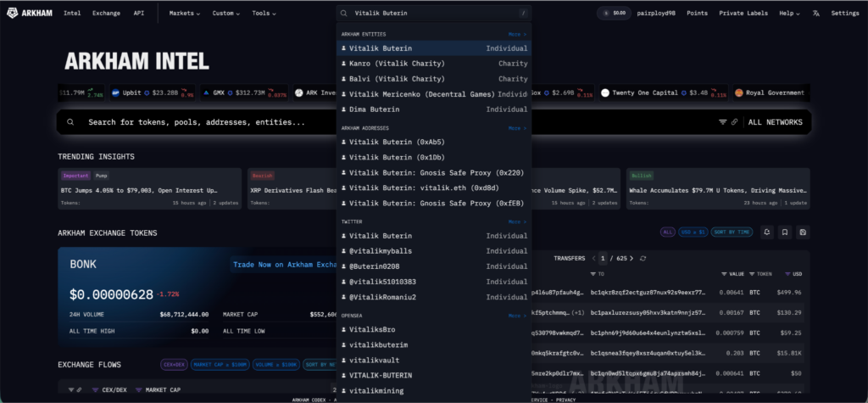Toggle the CEX+DEX filter chip
Viewport: 868px width, 403px height.
tap(174, 365)
